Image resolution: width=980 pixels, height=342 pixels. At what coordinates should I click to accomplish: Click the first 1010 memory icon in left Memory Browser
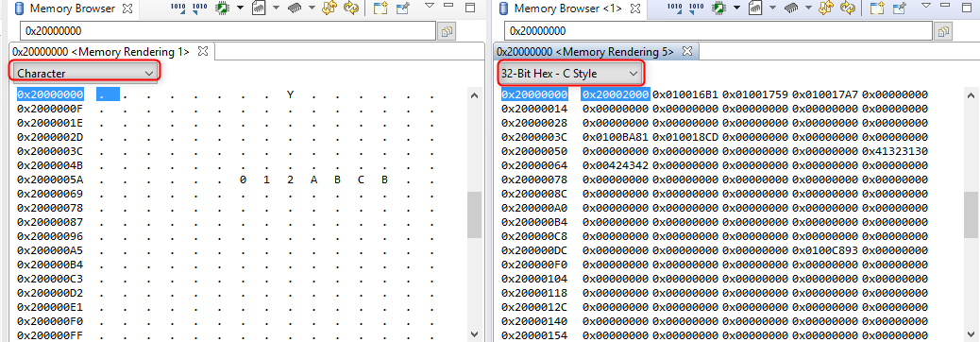click(x=178, y=9)
